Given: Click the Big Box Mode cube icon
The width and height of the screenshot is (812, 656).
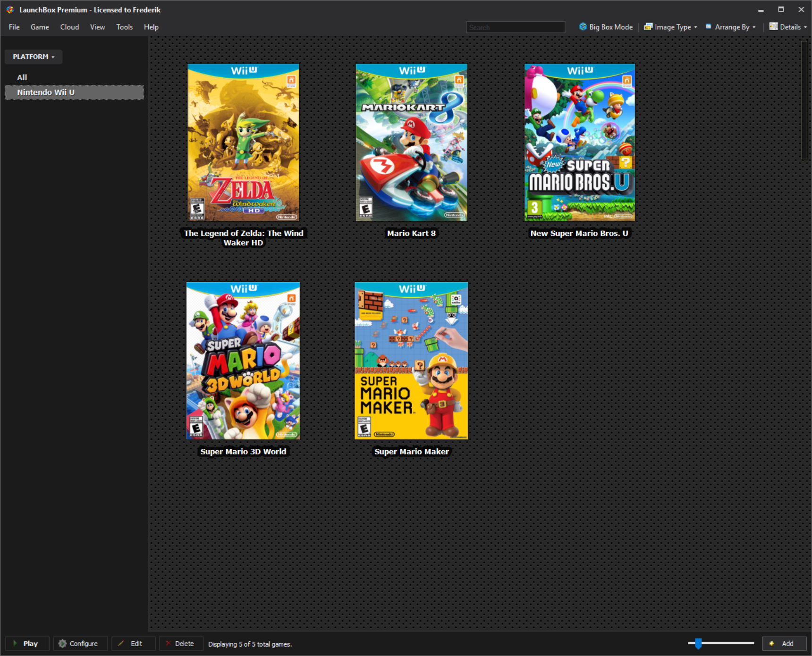Looking at the screenshot, I should pos(583,27).
